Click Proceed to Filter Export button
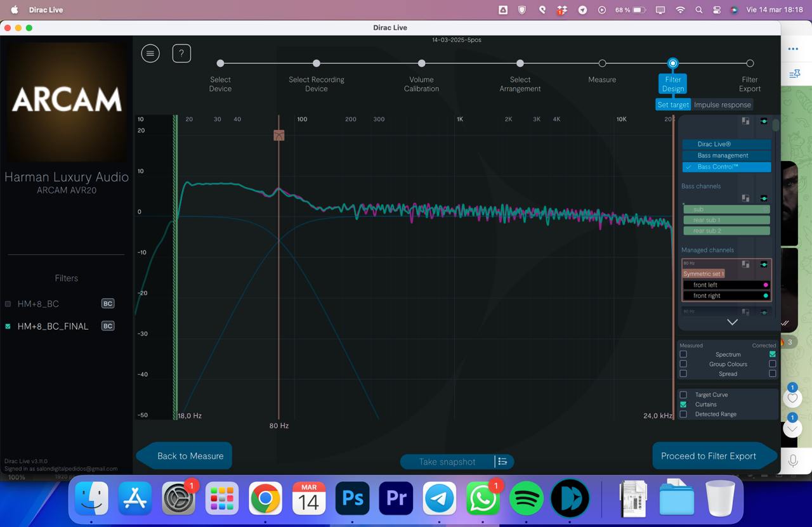 click(714, 456)
